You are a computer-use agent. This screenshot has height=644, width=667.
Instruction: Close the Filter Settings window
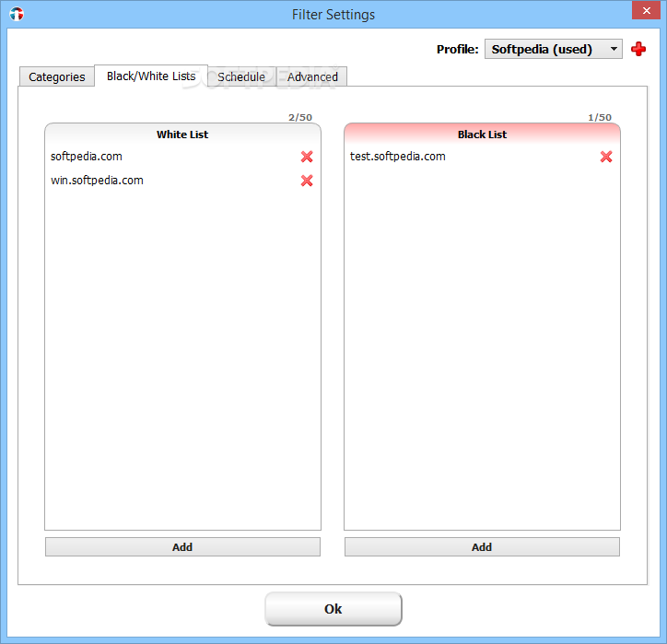646,10
